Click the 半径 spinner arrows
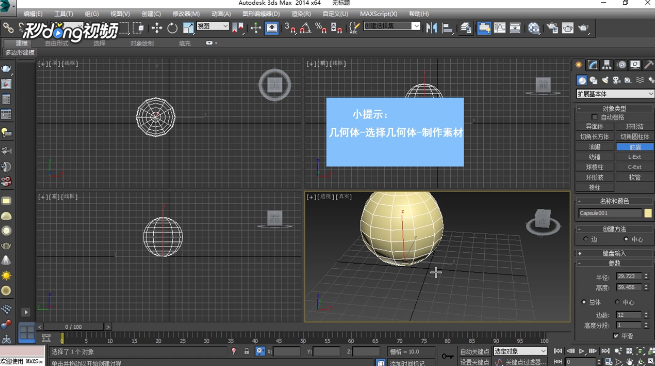 [646, 276]
